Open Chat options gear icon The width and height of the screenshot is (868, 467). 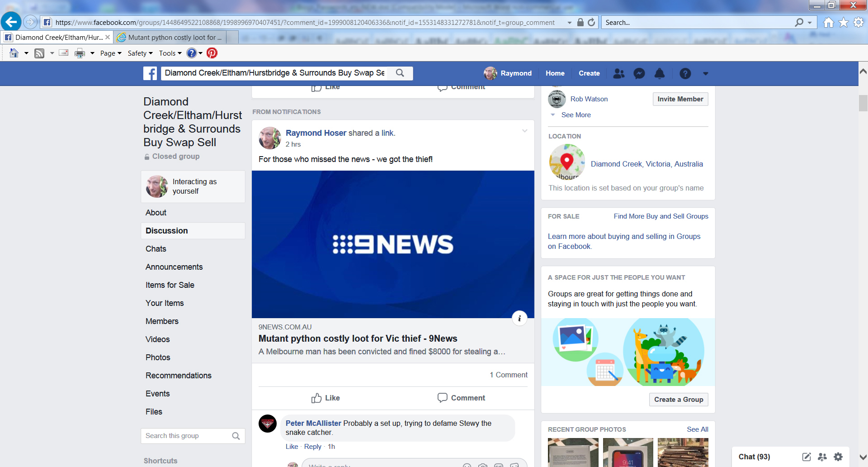(838, 457)
